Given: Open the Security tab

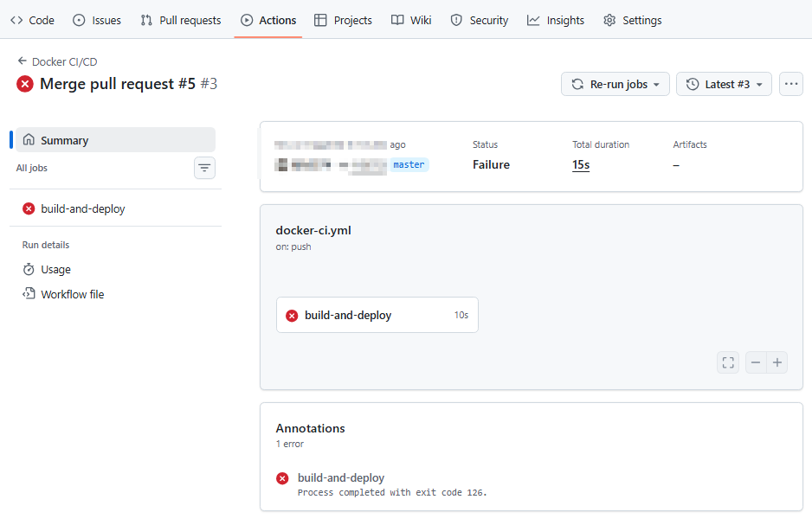Looking at the screenshot, I should 480,20.
